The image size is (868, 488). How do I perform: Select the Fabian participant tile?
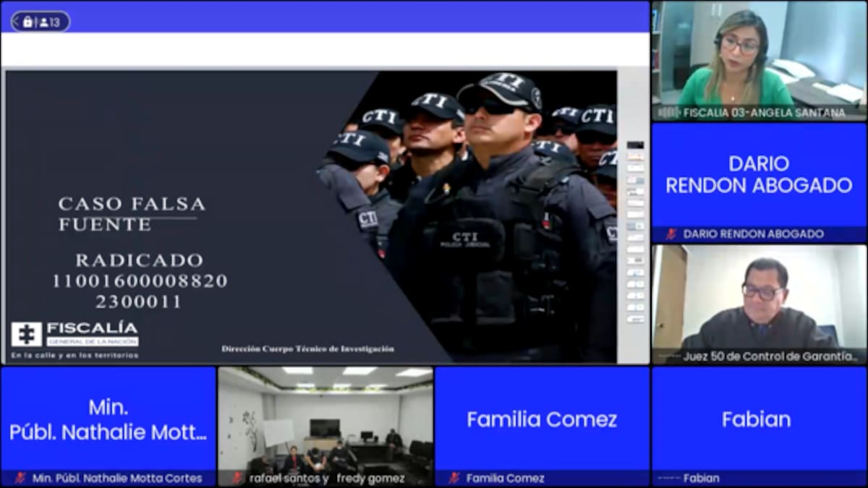tap(759, 419)
